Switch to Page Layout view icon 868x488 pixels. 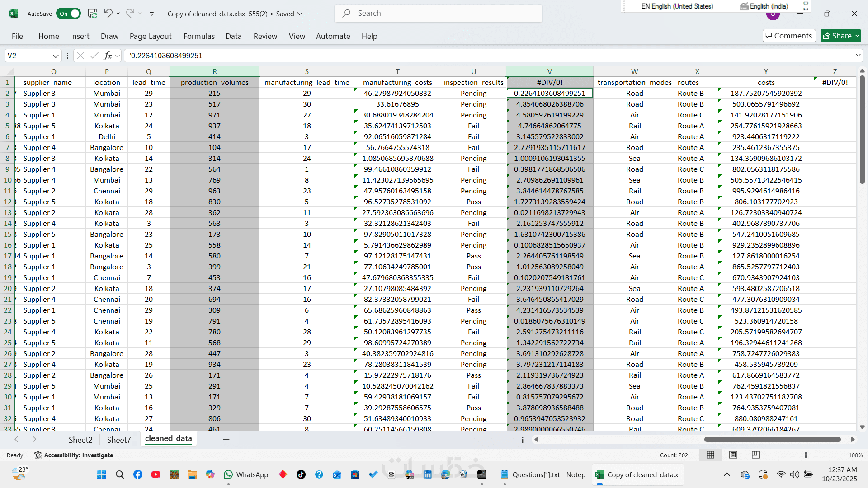coord(733,455)
